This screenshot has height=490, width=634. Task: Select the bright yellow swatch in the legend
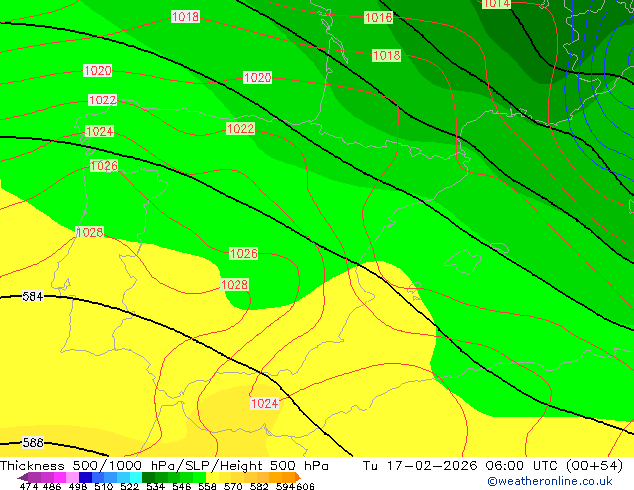pos(212,477)
